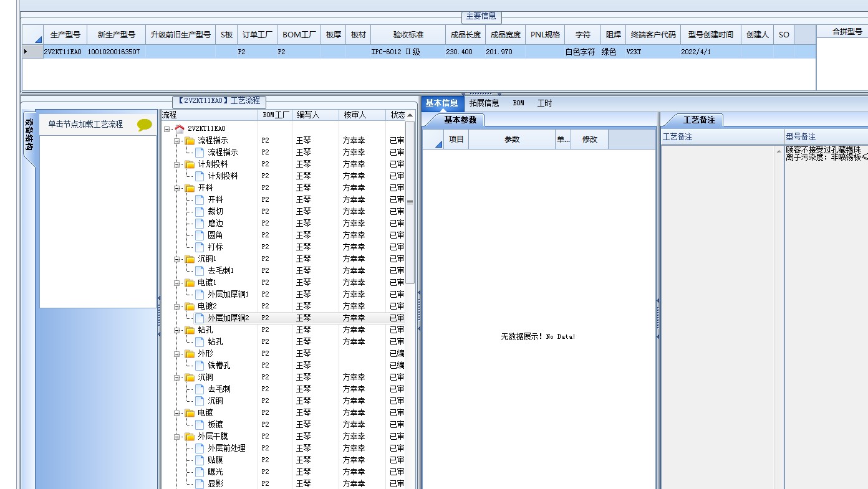Collapse the 计划投料 folder node
The image size is (868, 489).
[x=177, y=164]
